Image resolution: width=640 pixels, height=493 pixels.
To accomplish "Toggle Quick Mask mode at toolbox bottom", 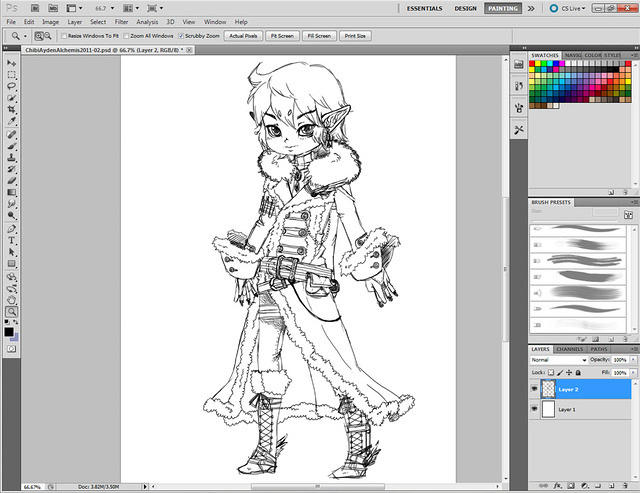I will (11, 349).
